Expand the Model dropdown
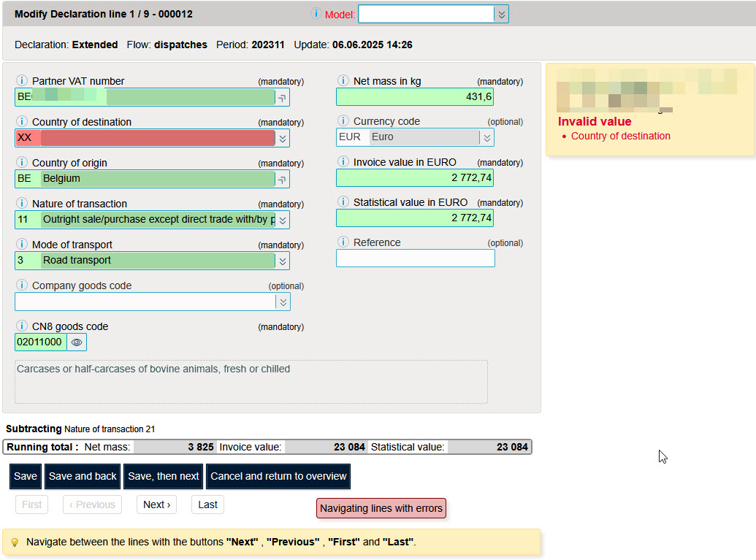 tap(500, 15)
